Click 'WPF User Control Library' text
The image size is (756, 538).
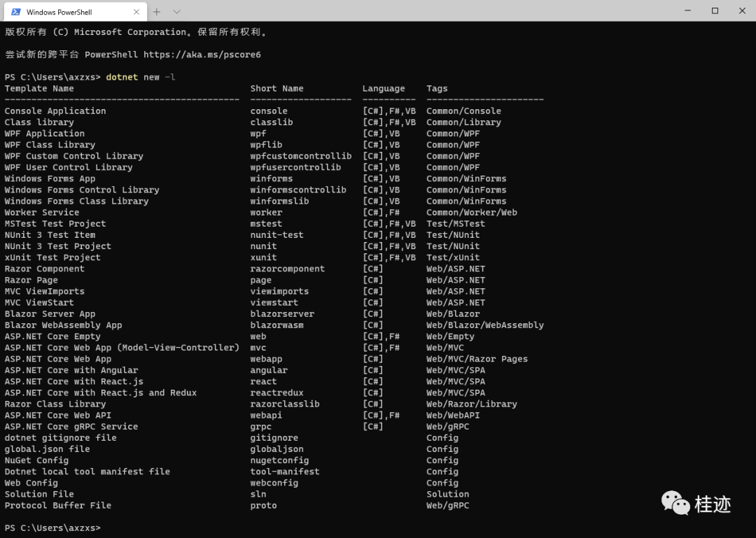69,167
